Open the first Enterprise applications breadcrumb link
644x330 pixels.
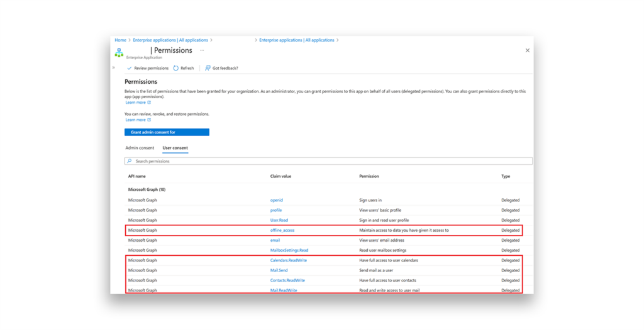170,40
